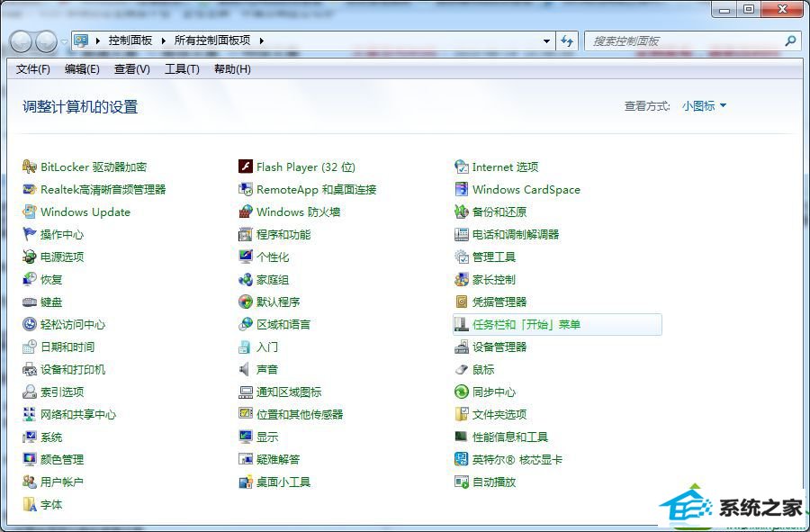Open the recent pages dropdown arrow
The image size is (810, 532).
pyautogui.click(x=64, y=41)
